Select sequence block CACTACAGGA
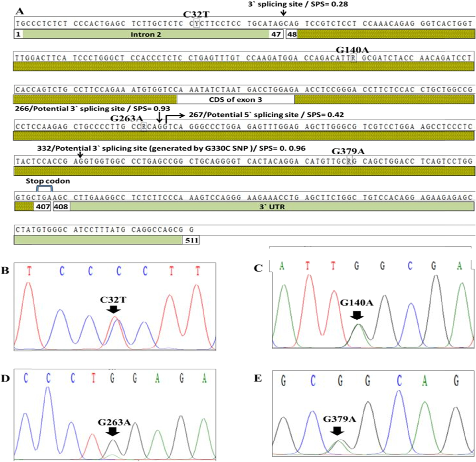 point(273,161)
